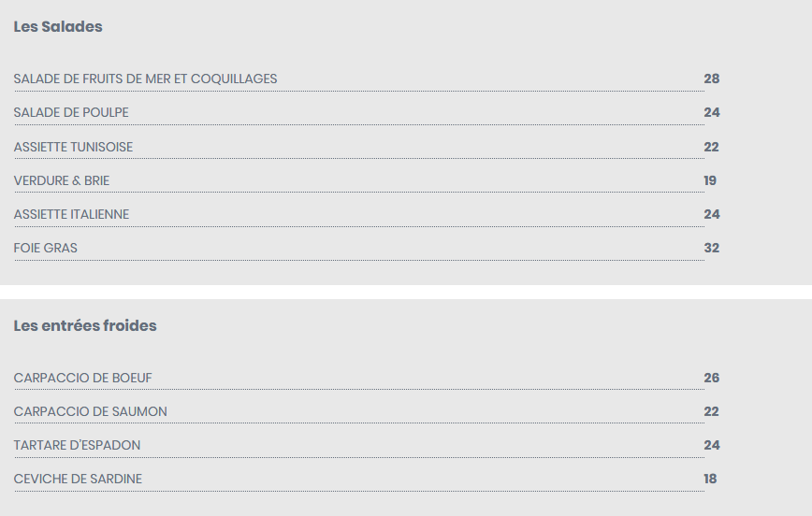
Task: Choose the ASSIETTE ITALIENNE item
Action: click(71, 214)
